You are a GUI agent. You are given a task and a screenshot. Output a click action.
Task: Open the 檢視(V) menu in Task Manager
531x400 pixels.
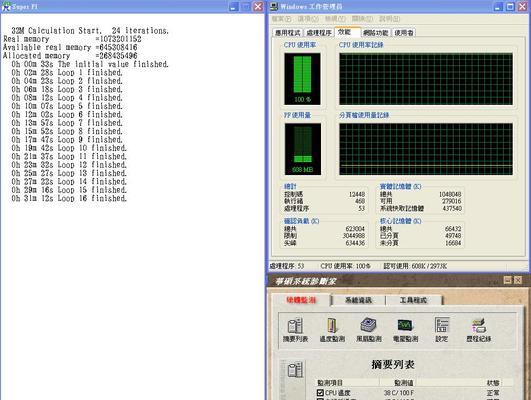click(x=335, y=19)
